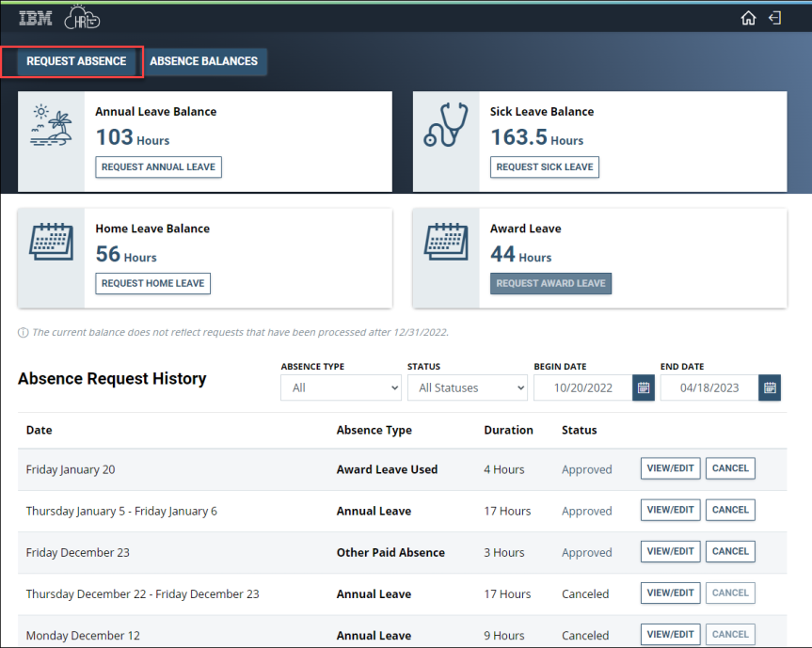Expand the Absence Type dropdown
This screenshot has height=648, width=812.
coord(341,387)
